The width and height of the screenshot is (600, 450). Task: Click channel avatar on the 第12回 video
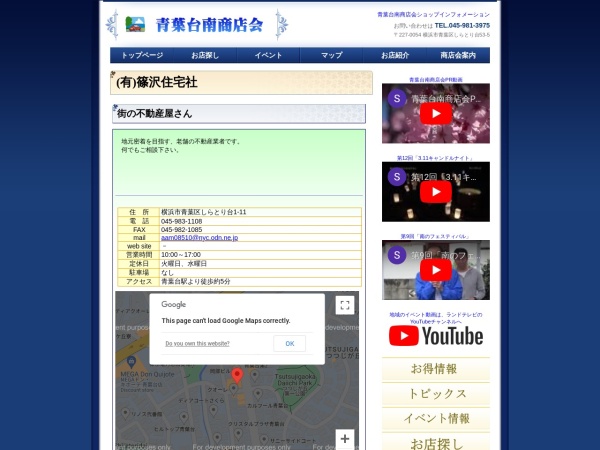coord(397,177)
